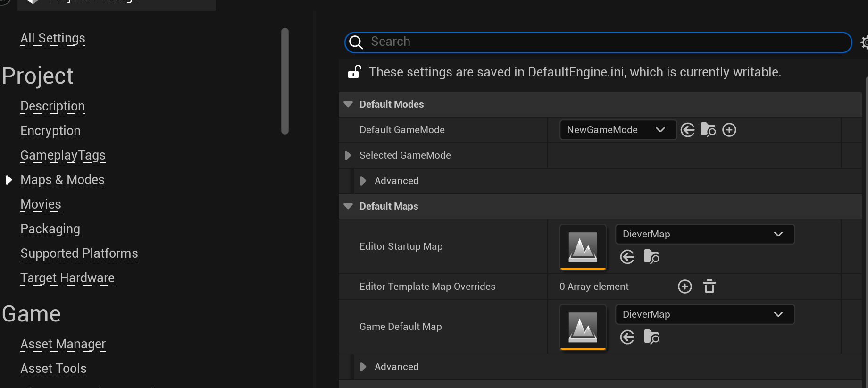Open the Default GameMode dropdown
868x388 pixels.
click(618, 130)
